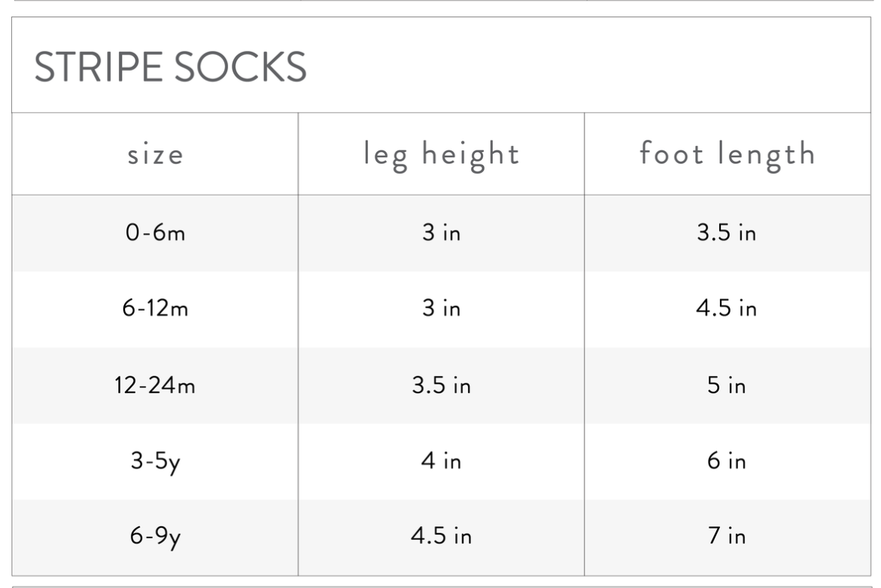
Task: Click the 4.5 in leg height cell
Action: [441, 536]
